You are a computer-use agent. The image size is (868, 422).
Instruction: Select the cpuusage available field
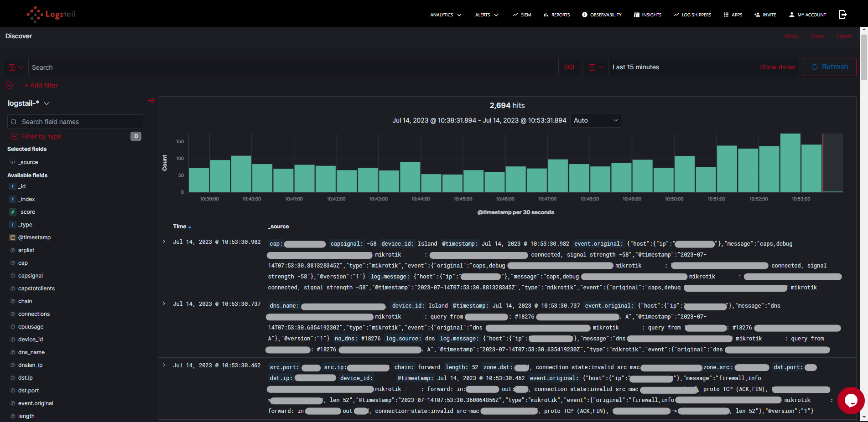[31, 327]
